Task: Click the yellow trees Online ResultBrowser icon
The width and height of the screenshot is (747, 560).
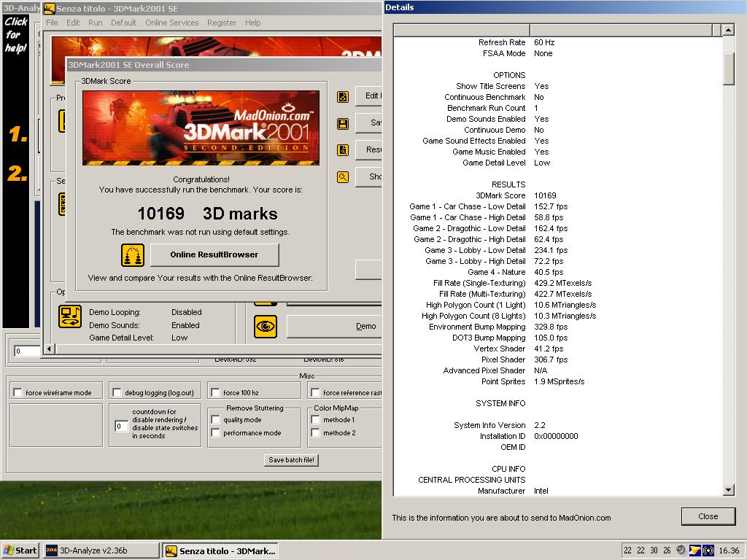Action: click(x=133, y=255)
